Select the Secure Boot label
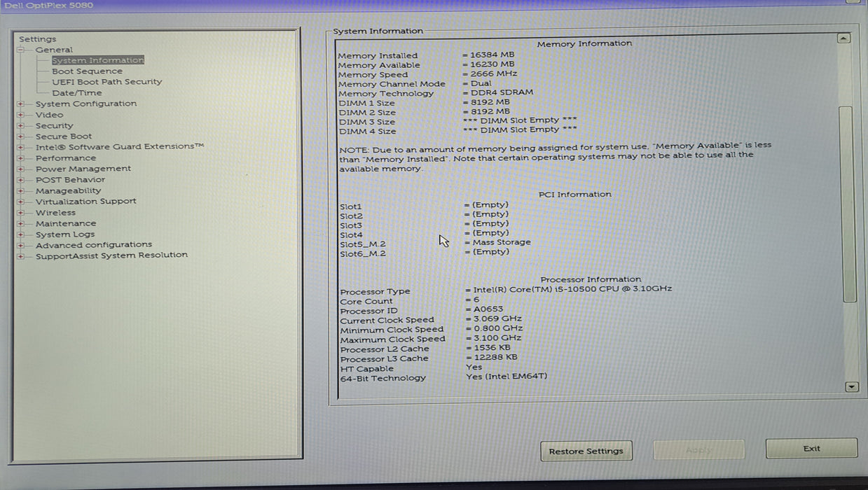This screenshot has width=868, height=490. click(x=64, y=136)
